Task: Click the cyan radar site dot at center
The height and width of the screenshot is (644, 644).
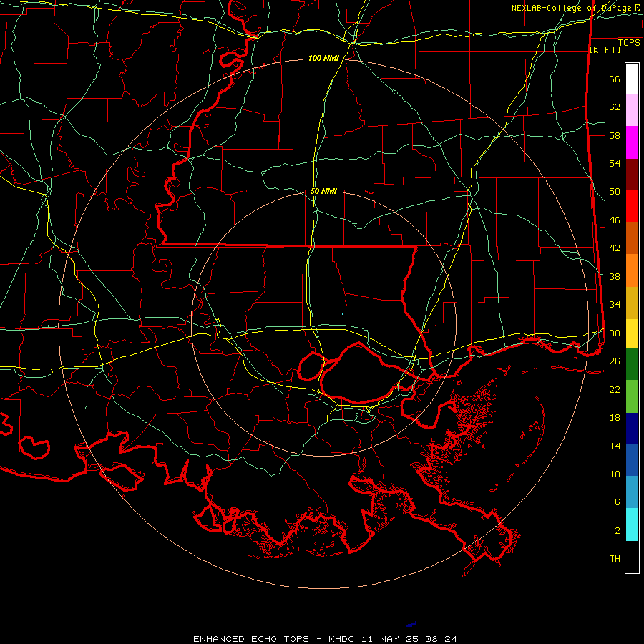Action: [x=343, y=314]
